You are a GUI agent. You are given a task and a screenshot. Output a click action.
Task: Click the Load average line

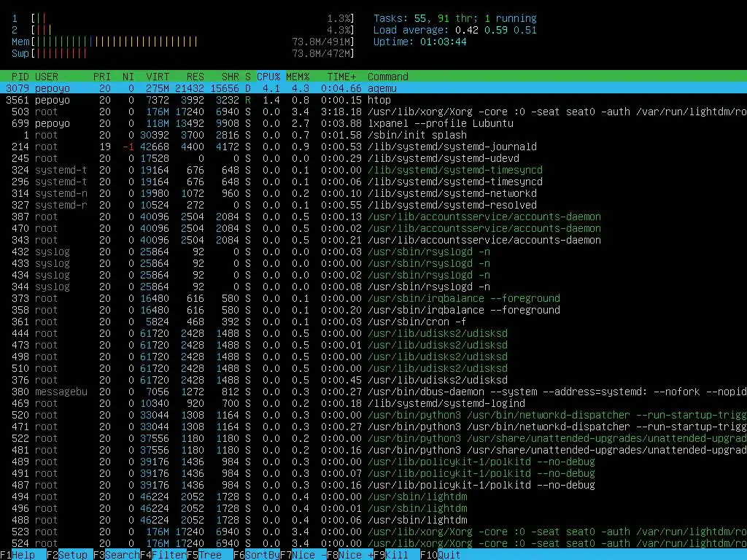455,30
